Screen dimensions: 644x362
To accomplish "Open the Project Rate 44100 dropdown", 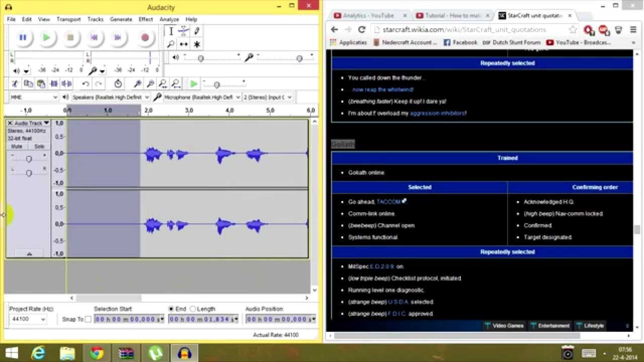I will click(29, 319).
